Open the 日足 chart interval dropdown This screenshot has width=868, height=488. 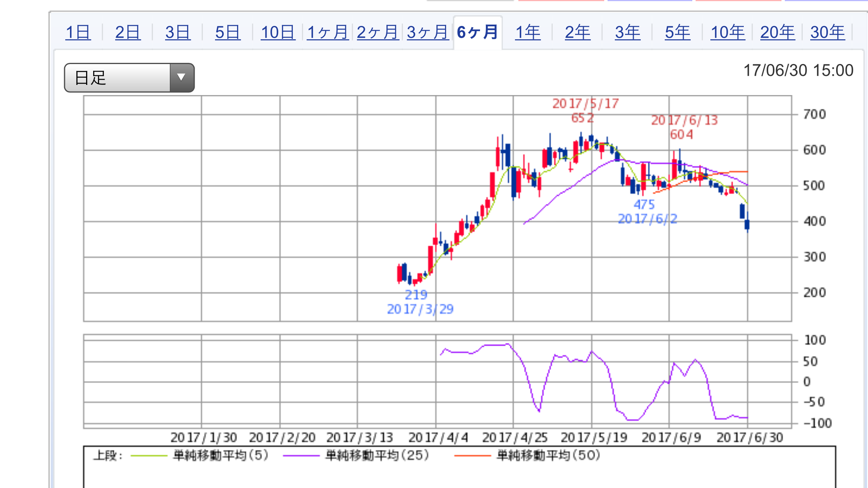pyautogui.click(x=118, y=78)
